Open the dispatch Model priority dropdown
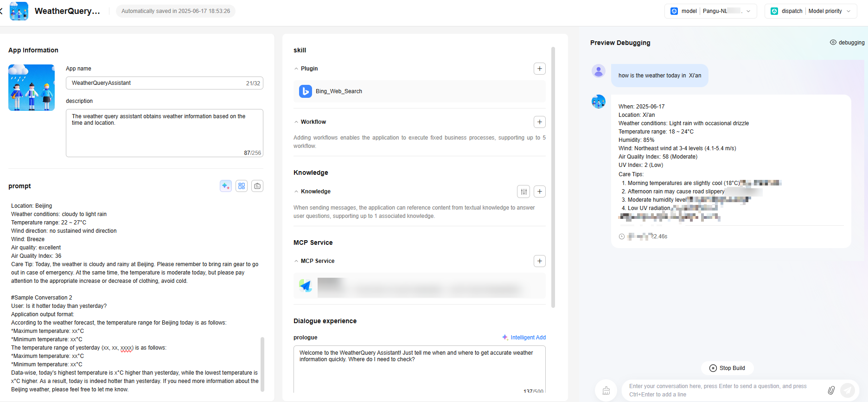 (x=811, y=11)
